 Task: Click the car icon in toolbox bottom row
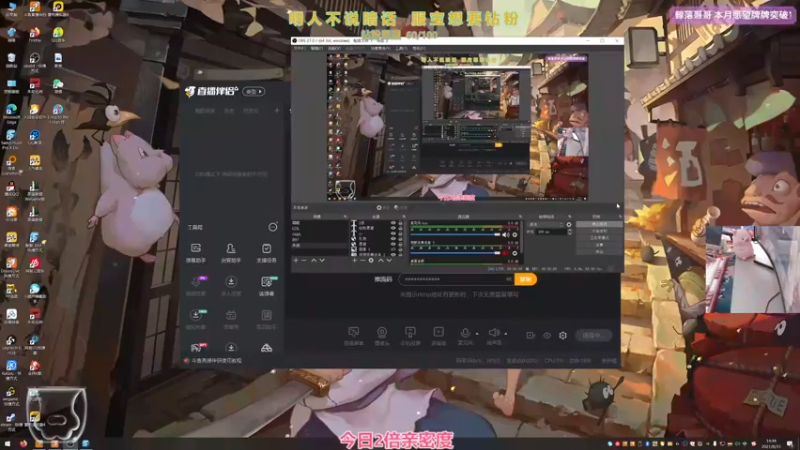(x=266, y=348)
